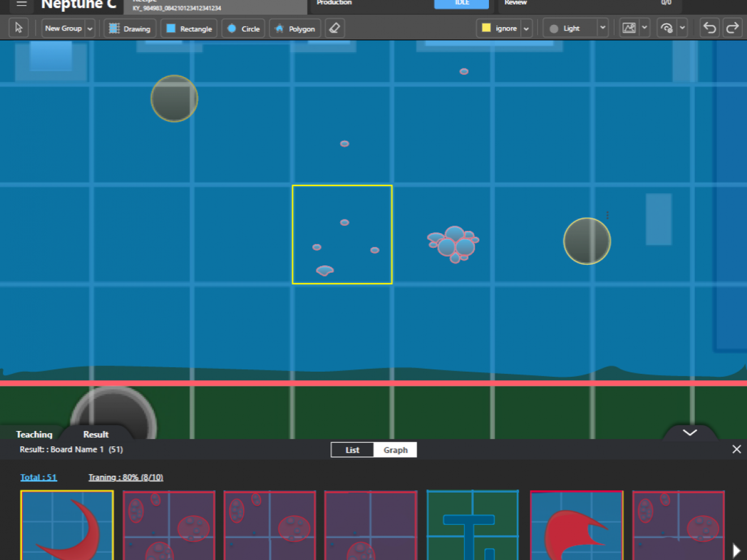This screenshot has width=747, height=560.
Task: Open the hamburger menu
Action: 22,3
